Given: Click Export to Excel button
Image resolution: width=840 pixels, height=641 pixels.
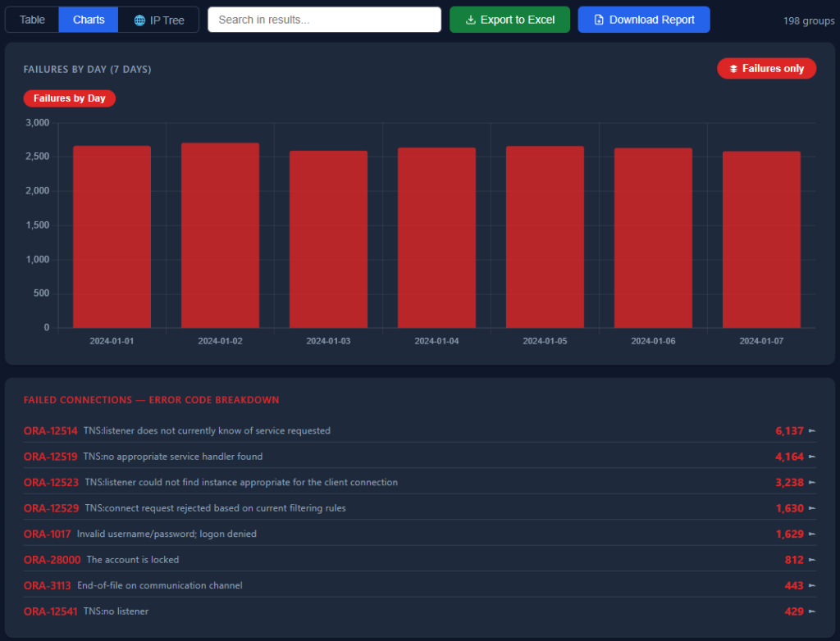Looking at the screenshot, I should 509,20.
